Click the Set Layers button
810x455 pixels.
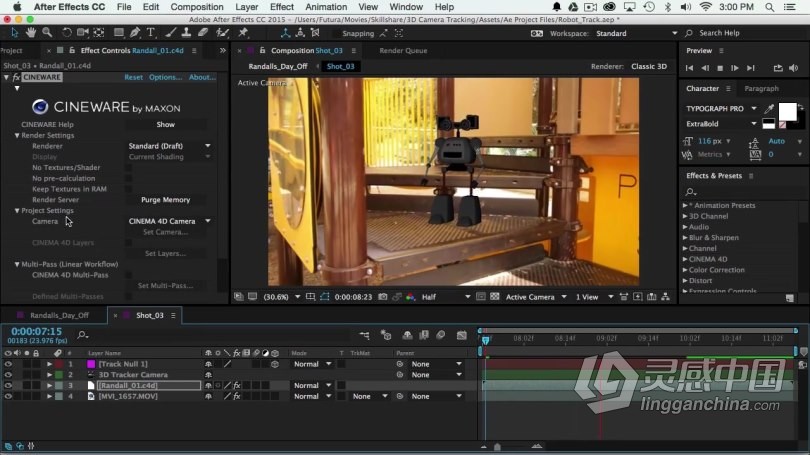tap(165, 254)
